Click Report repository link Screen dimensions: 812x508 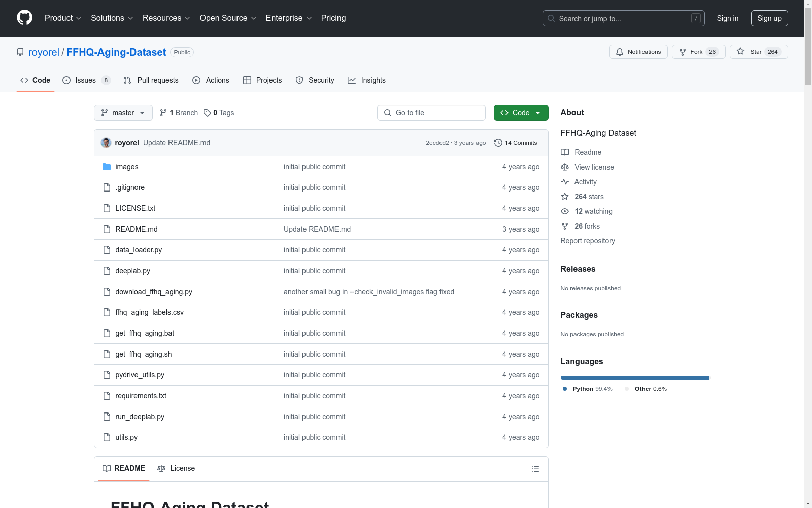(x=587, y=241)
